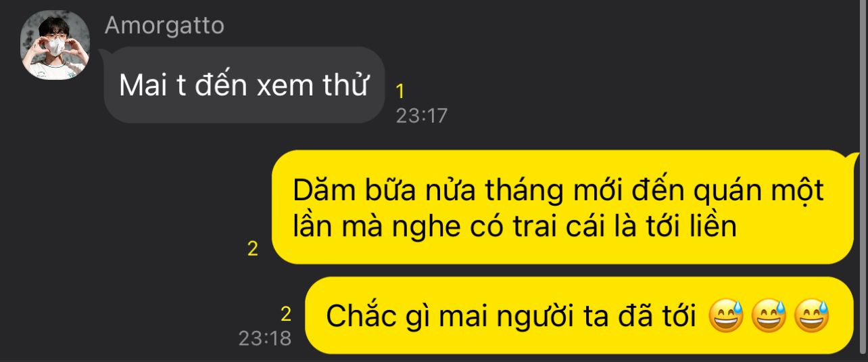This screenshot has width=868, height=362.
Task: Select the yellow "Dăm bữa nửa tháng" message bubble
Action: 562,207
